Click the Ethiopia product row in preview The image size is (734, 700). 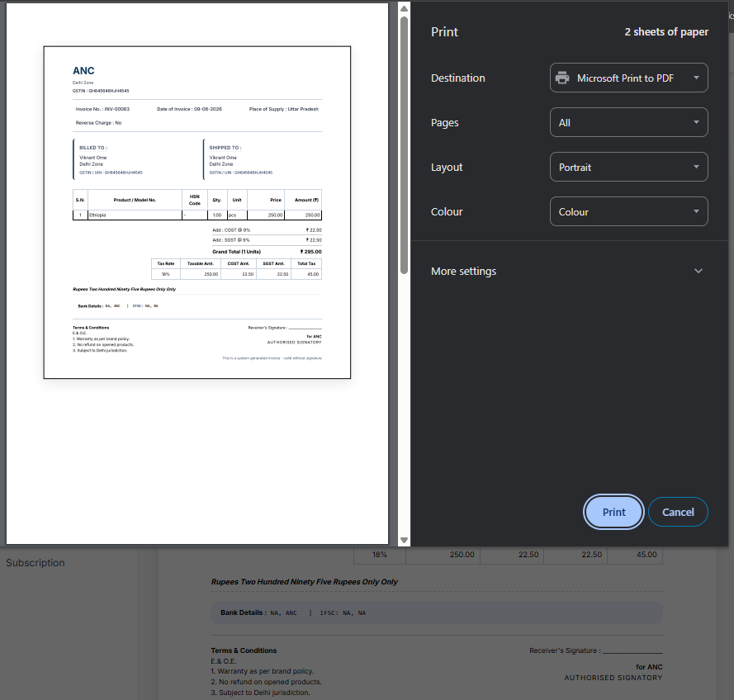pyautogui.click(x=197, y=215)
